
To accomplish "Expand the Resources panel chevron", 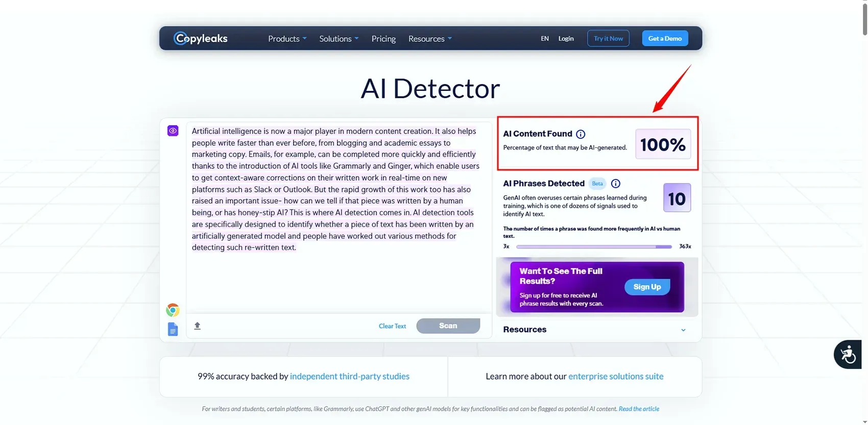I will coord(683,330).
